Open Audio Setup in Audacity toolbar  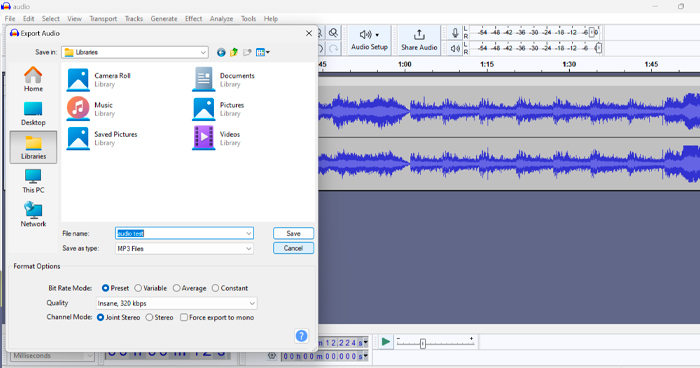pyautogui.click(x=369, y=40)
